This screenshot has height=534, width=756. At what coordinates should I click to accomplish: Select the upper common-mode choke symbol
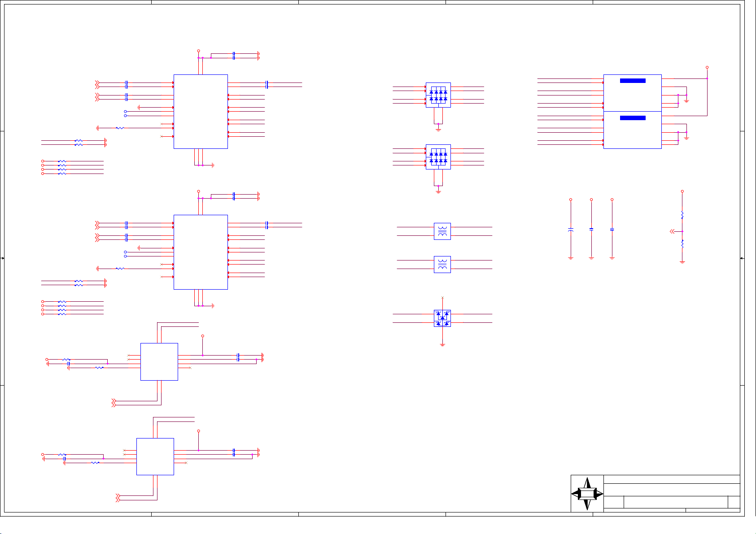(x=442, y=231)
